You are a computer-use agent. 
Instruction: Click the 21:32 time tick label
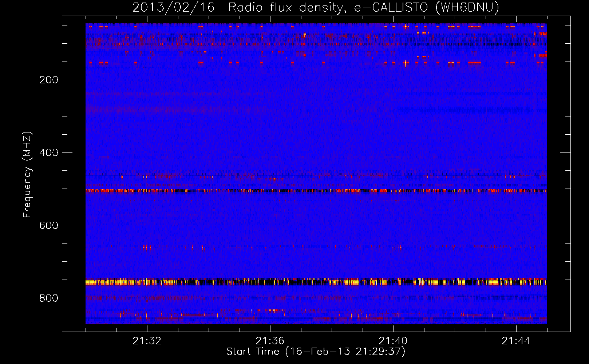[147, 341]
